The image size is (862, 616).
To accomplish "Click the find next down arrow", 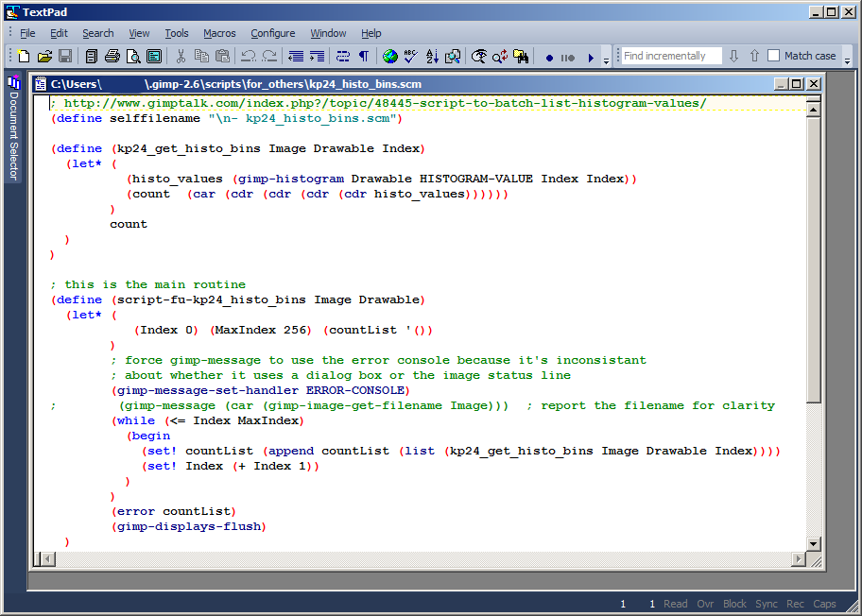I will tap(733, 56).
